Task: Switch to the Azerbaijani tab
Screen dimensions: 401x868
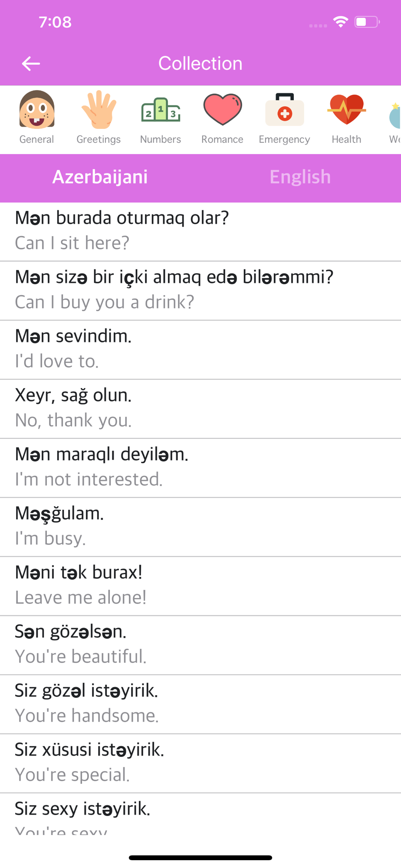Action: click(x=100, y=177)
